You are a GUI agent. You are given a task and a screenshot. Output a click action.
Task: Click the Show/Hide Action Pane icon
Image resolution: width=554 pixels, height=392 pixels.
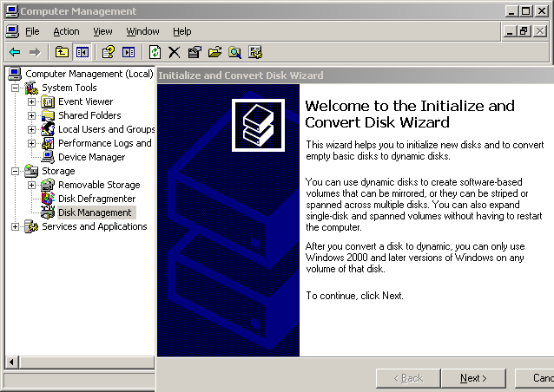[129, 52]
